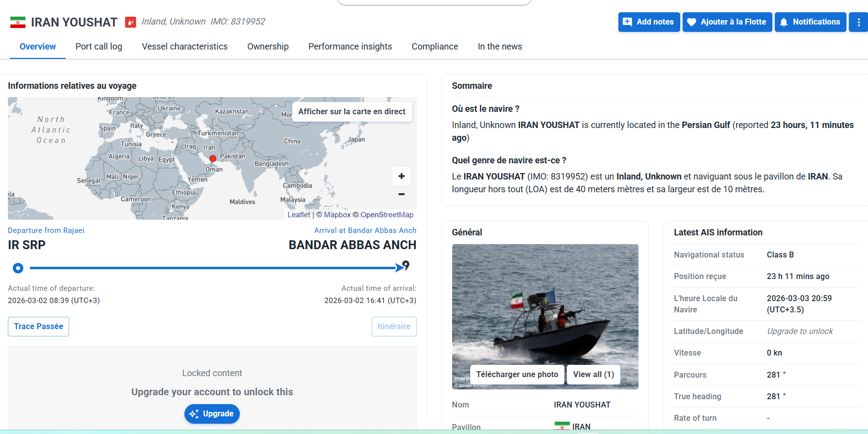Zoom in on the voyage map
This screenshot has height=434, width=868.
[402, 176]
